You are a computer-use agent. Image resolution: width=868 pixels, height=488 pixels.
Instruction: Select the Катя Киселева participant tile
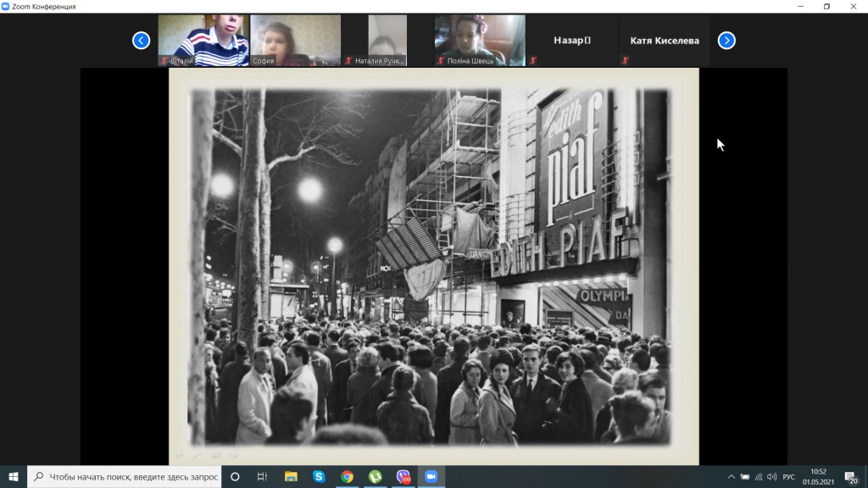click(665, 41)
